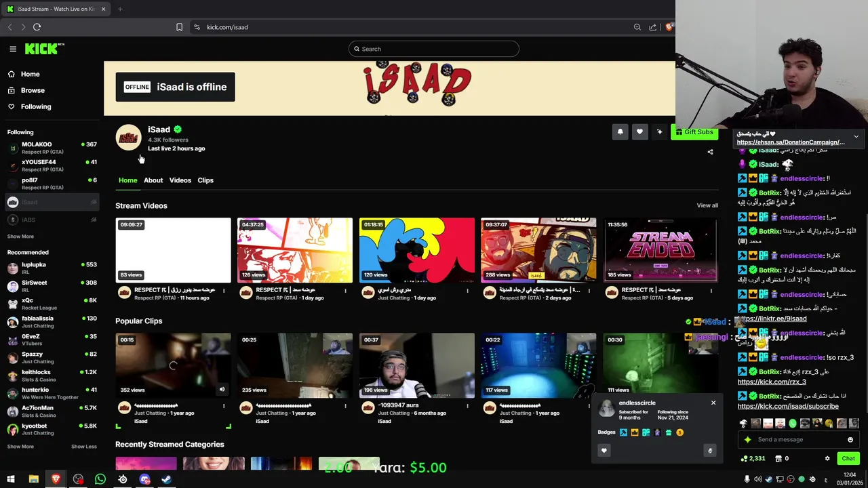This screenshot has width=868, height=488.
Task: Open Steam from the taskbar
Action: pos(166,479)
